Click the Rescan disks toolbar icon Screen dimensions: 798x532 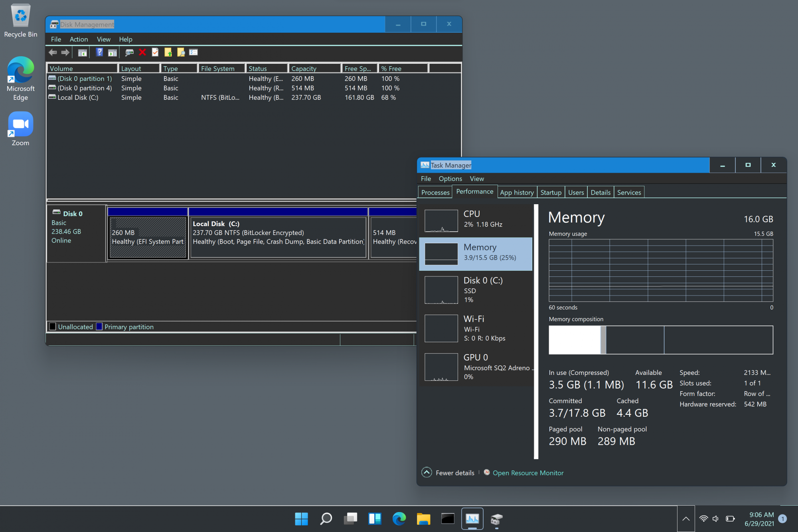click(129, 52)
